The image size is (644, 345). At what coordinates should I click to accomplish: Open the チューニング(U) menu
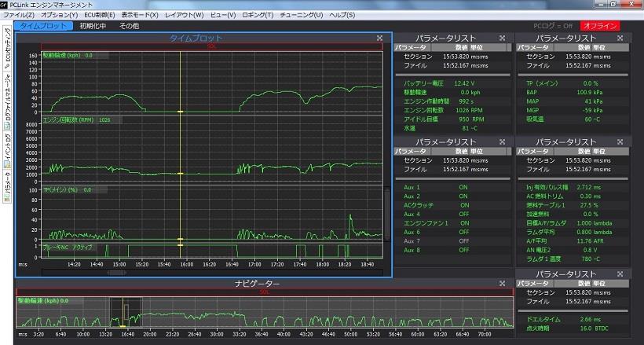pyautogui.click(x=301, y=15)
